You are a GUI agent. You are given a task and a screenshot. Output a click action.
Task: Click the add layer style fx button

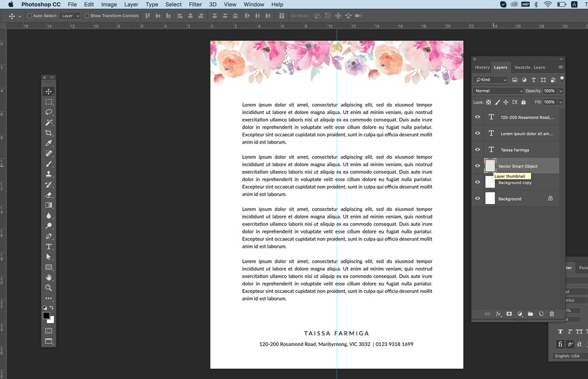pyautogui.click(x=498, y=314)
